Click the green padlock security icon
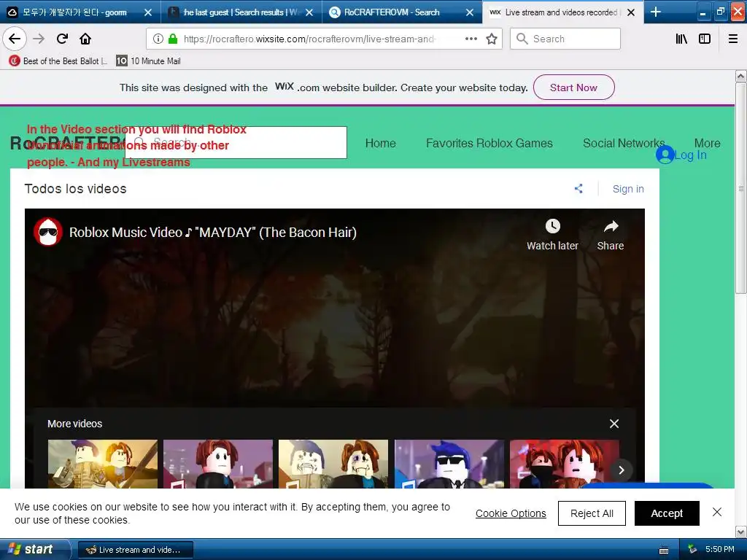Screen dimensions: 747x560 (x=172, y=39)
